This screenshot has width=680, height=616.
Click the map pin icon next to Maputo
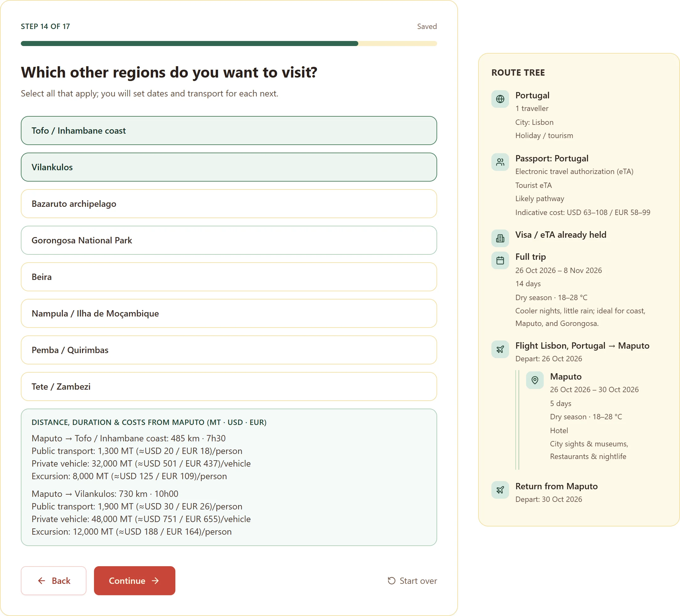point(535,380)
